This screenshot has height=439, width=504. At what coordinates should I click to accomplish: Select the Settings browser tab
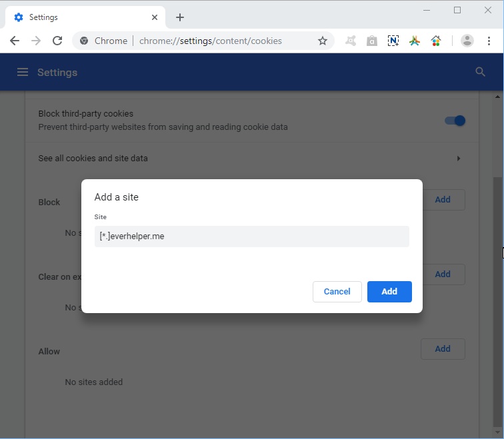85,17
